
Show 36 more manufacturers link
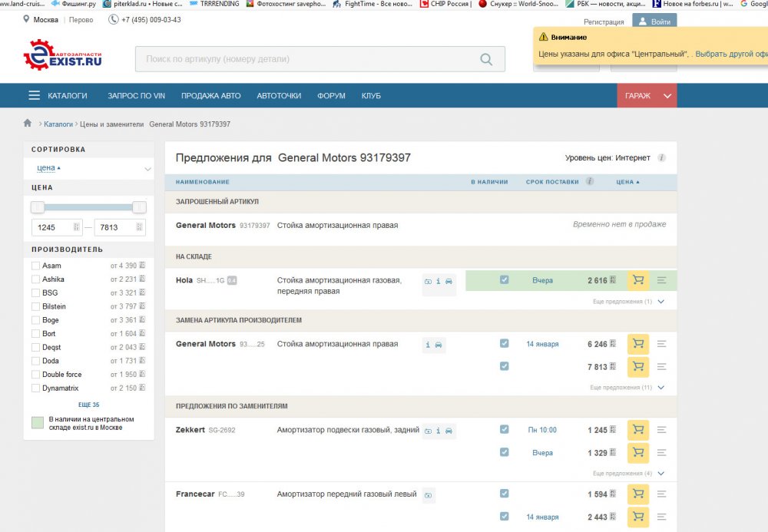(88, 405)
